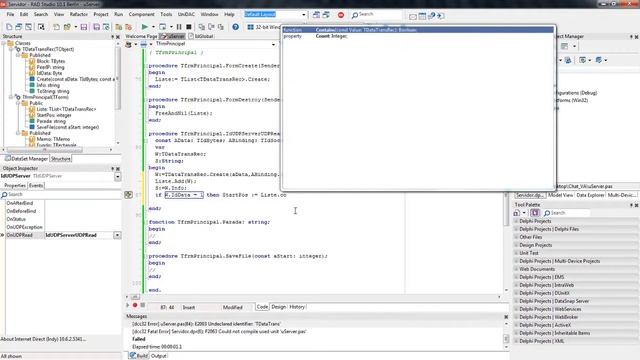Open the DataSet Manager tab
Screen dimensions: 640x360
[x=26, y=159]
